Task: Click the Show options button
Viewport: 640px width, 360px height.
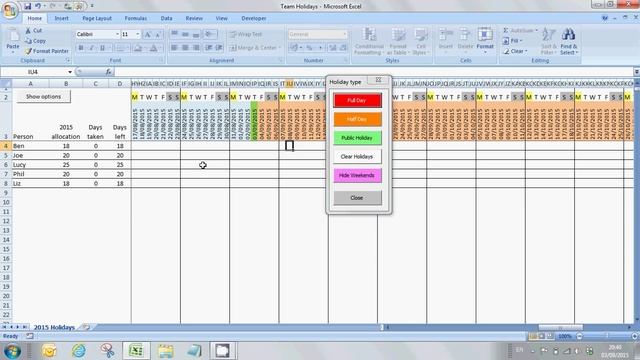Action: (x=43, y=97)
